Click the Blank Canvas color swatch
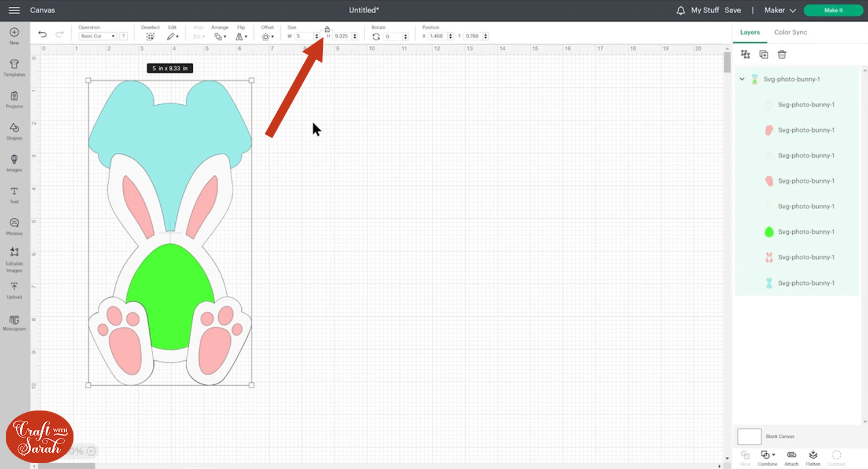This screenshot has height=469, width=868. tap(749, 437)
